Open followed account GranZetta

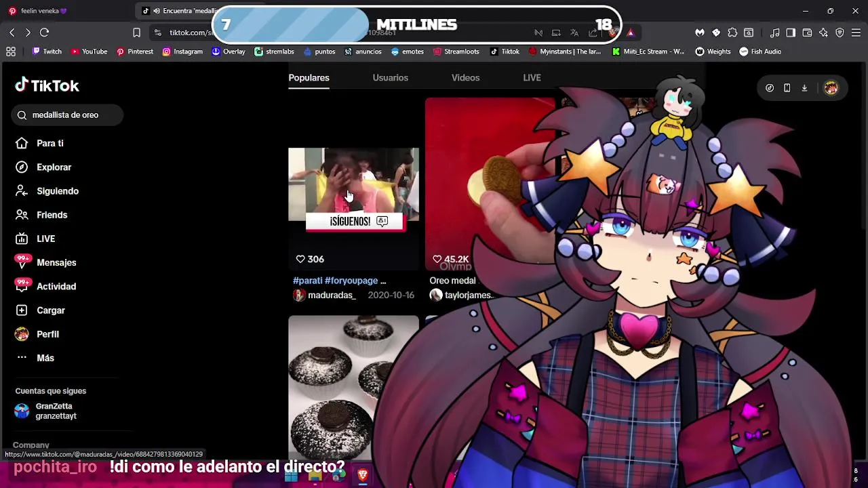pos(46,411)
